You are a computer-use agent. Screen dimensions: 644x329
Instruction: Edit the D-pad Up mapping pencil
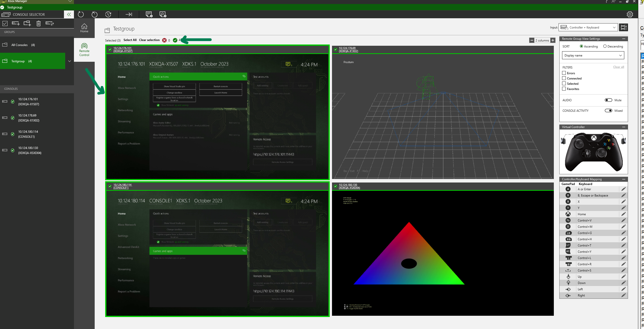point(624,277)
